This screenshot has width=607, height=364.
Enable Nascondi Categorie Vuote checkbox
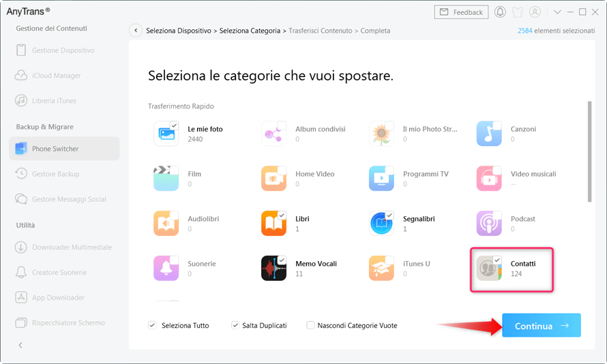[x=310, y=325]
